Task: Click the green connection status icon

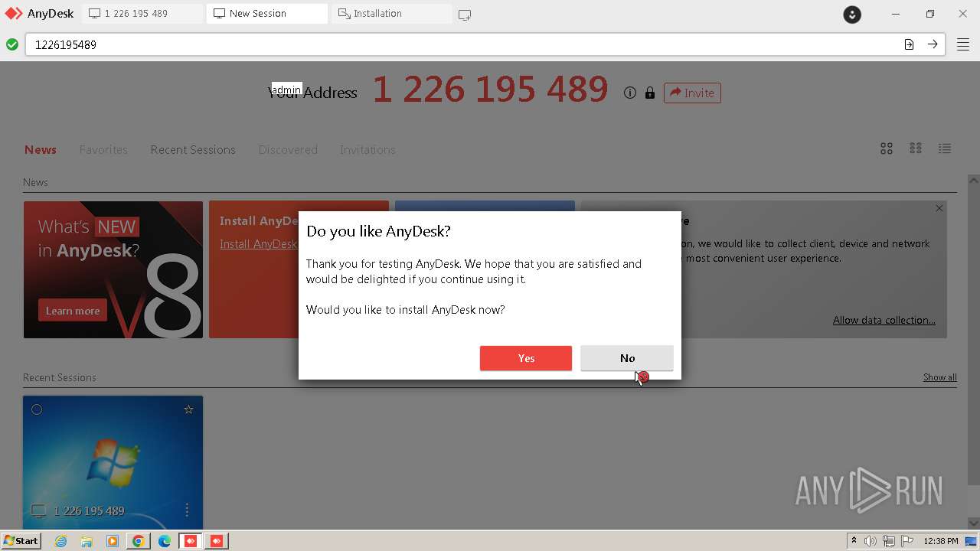Action: [x=12, y=44]
